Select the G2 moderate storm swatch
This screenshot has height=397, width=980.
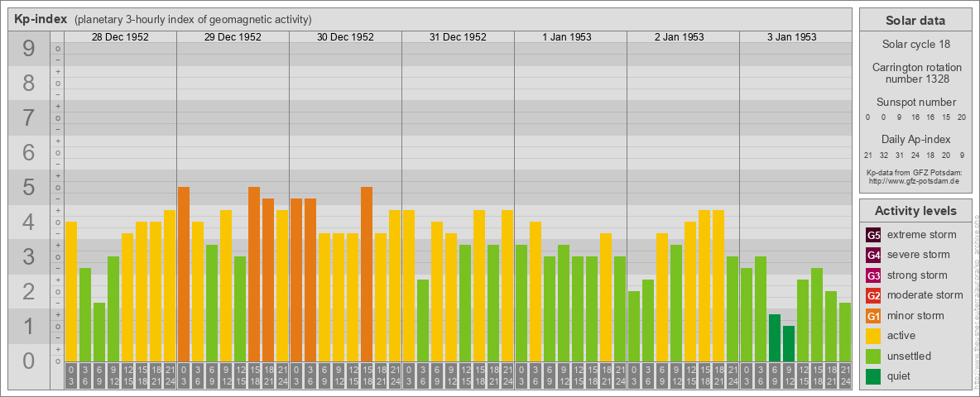point(873,295)
